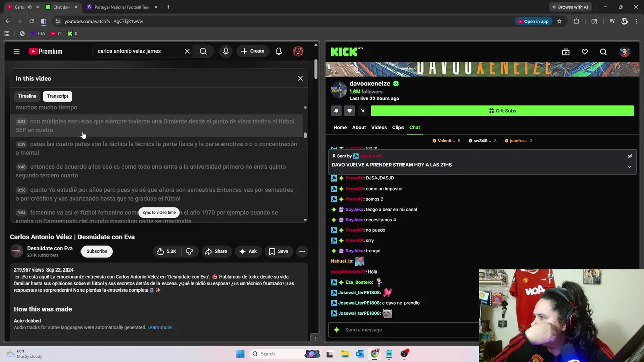Open Kick following heart icon in header
This screenshot has width=644, height=362.
point(585,52)
